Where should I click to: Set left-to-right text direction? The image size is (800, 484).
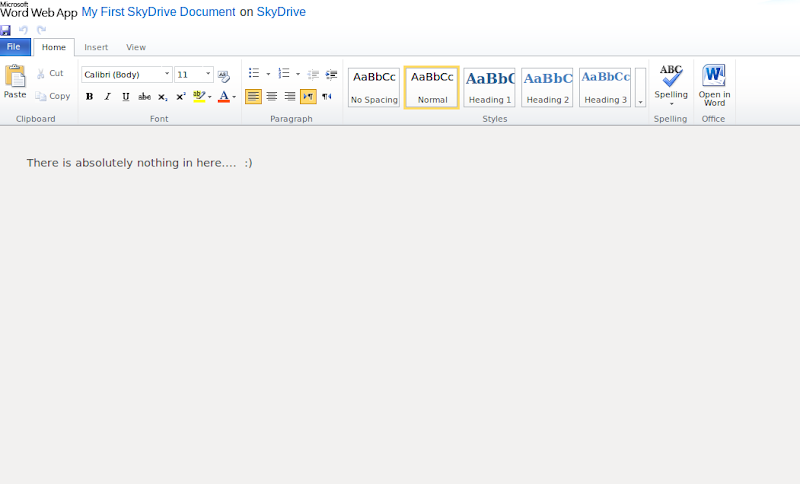click(x=308, y=96)
